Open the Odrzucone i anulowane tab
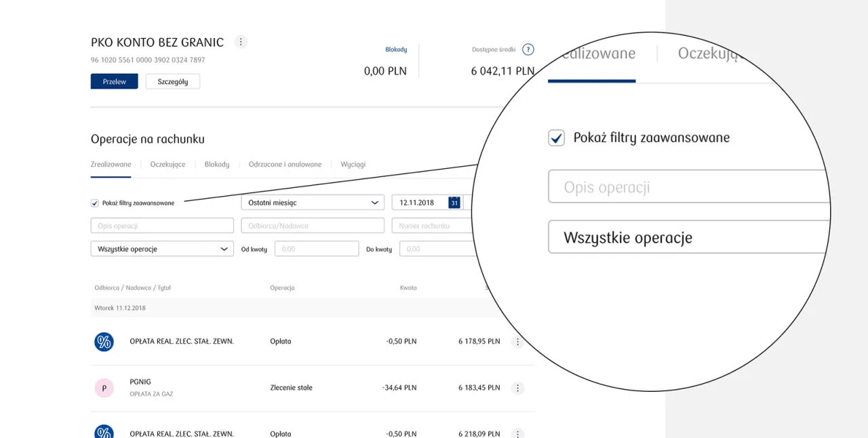The image size is (868, 438). [x=285, y=165]
